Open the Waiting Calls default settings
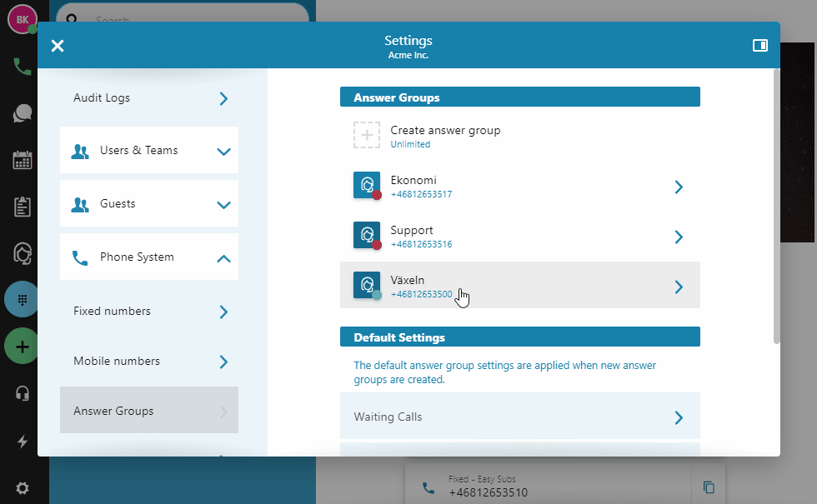The height and width of the screenshot is (504, 817). point(520,416)
